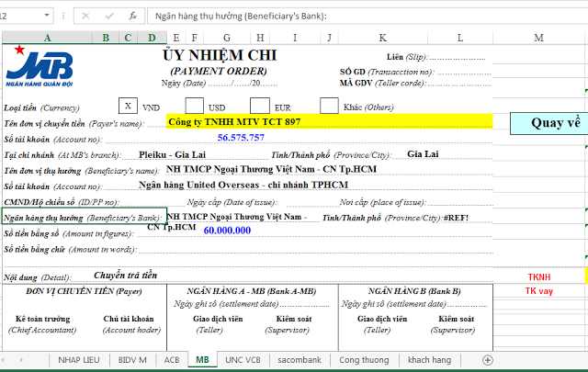Click the Cancel (X) icon in formula bar
Viewport: 588px width, 372px height.
(86, 16)
